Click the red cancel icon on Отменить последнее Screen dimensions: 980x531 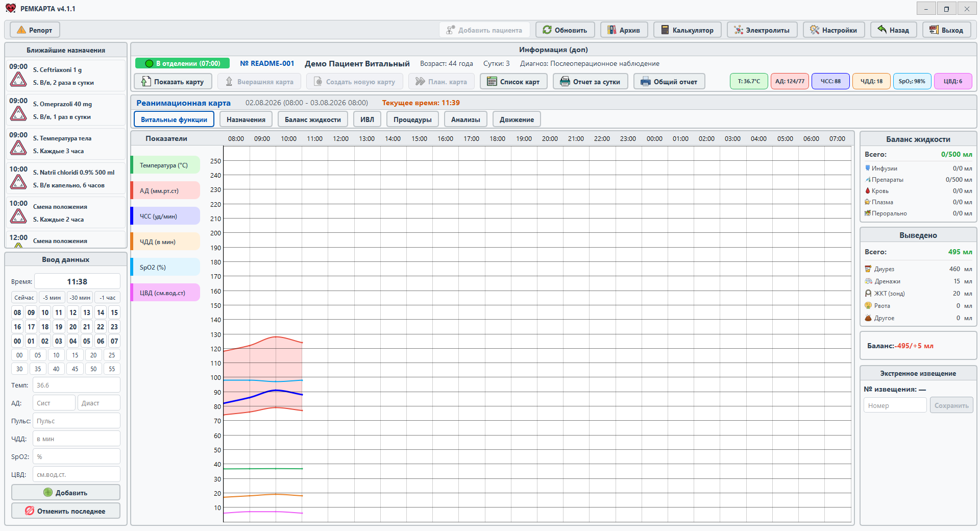point(30,511)
